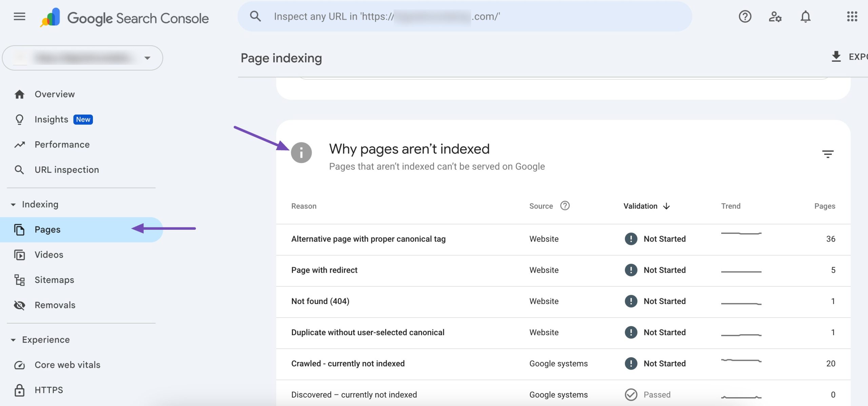Click the Google Search Console logo
The width and height of the screenshot is (868, 406).
tap(124, 18)
